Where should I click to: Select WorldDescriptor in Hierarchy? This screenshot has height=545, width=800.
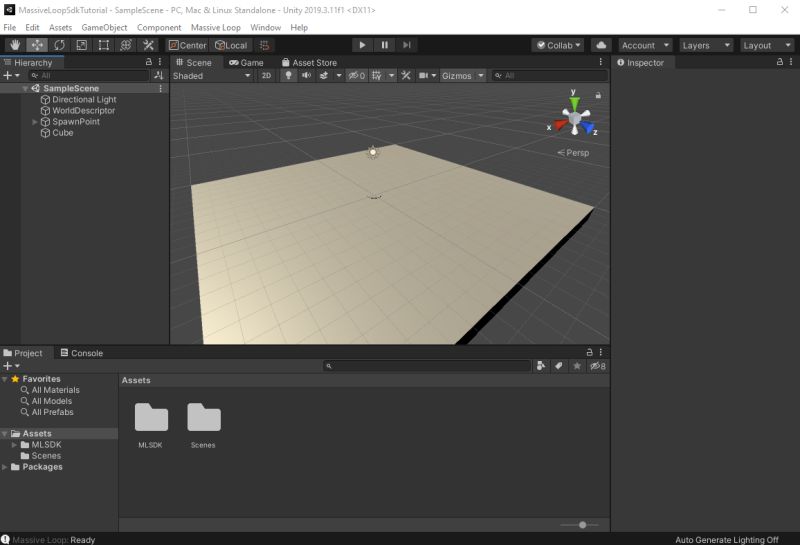pos(84,110)
